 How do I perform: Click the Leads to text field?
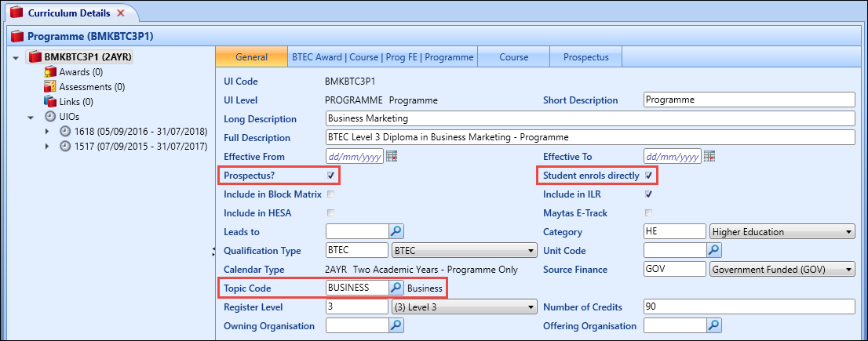click(358, 231)
